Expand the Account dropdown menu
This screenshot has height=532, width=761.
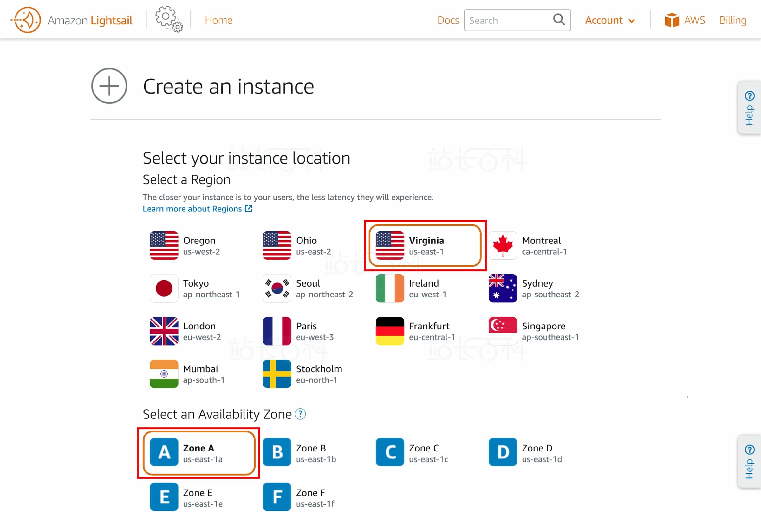pyautogui.click(x=609, y=20)
